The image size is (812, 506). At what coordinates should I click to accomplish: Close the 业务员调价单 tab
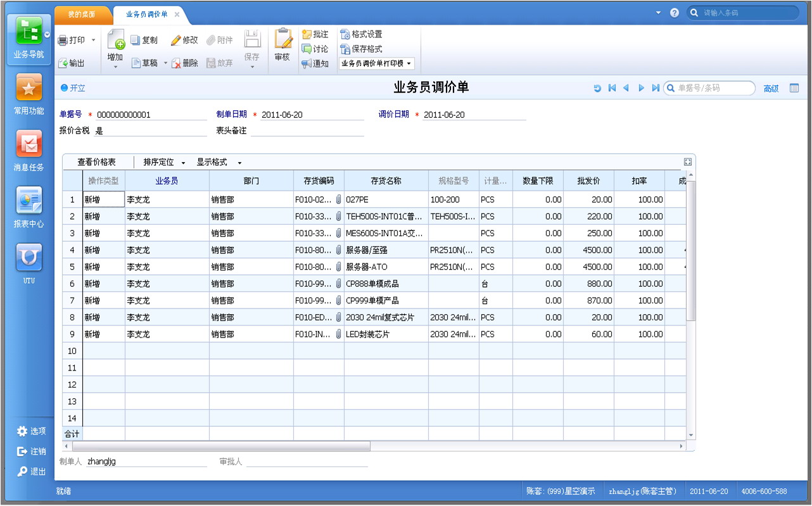click(x=177, y=14)
